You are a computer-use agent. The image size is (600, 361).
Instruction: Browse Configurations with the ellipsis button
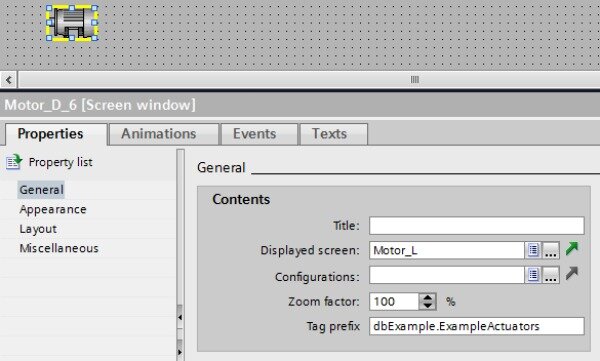click(x=551, y=275)
